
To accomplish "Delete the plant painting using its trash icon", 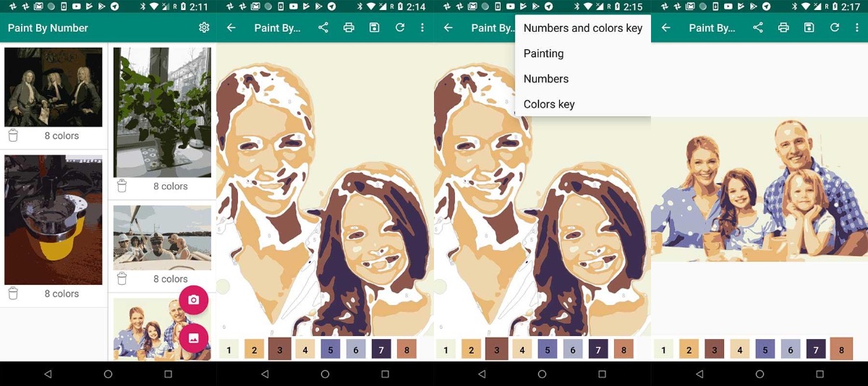I will (x=122, y=186).
